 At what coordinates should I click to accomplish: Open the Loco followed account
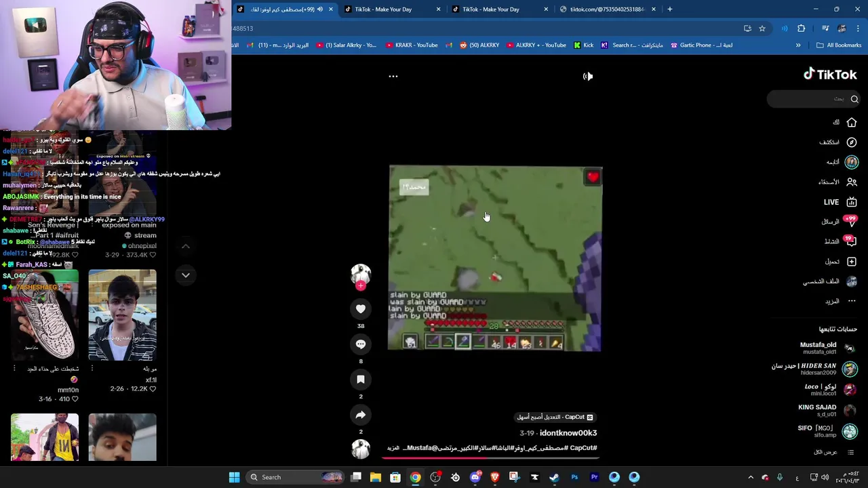[830, 390]
